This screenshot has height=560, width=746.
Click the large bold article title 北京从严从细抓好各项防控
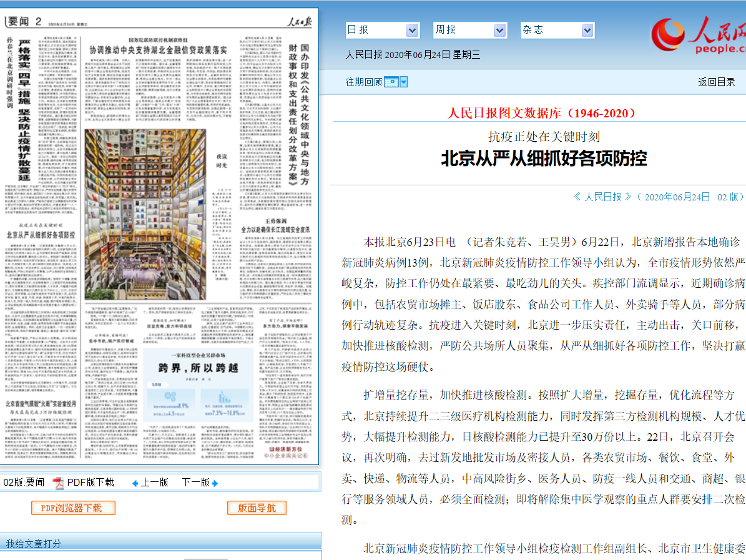544,159
